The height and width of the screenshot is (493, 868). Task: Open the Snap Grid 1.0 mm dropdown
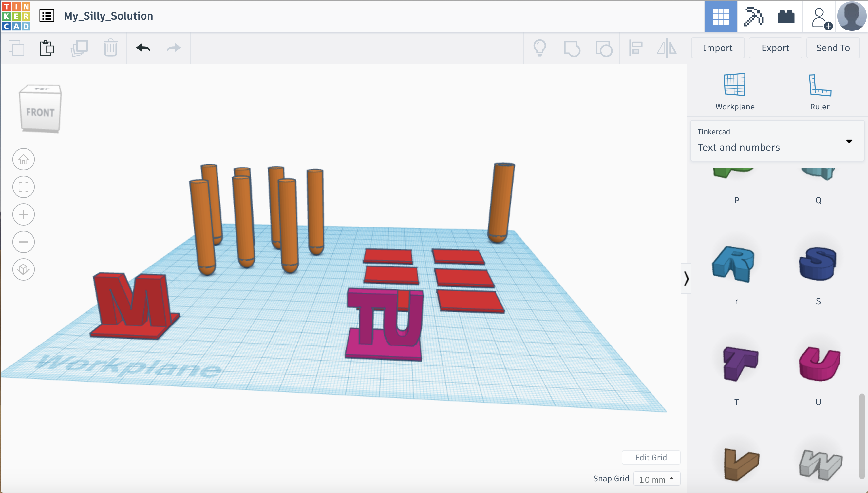pos(656,479)
